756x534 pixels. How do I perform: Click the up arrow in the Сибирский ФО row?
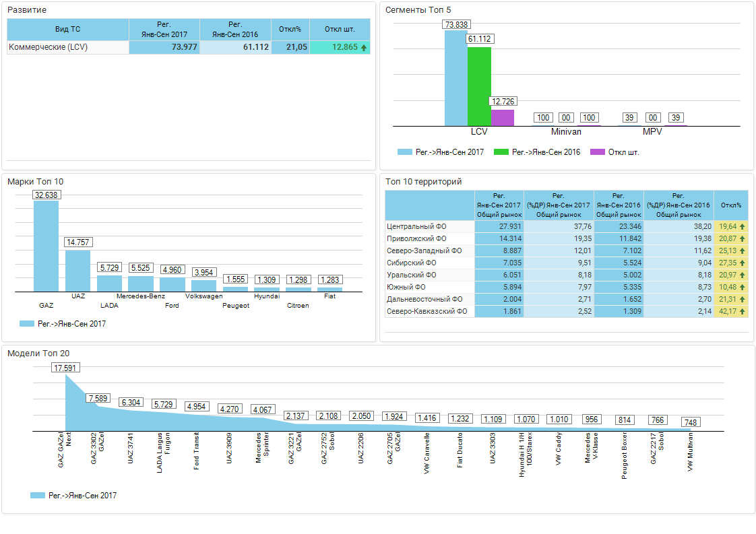click(742, 263)
